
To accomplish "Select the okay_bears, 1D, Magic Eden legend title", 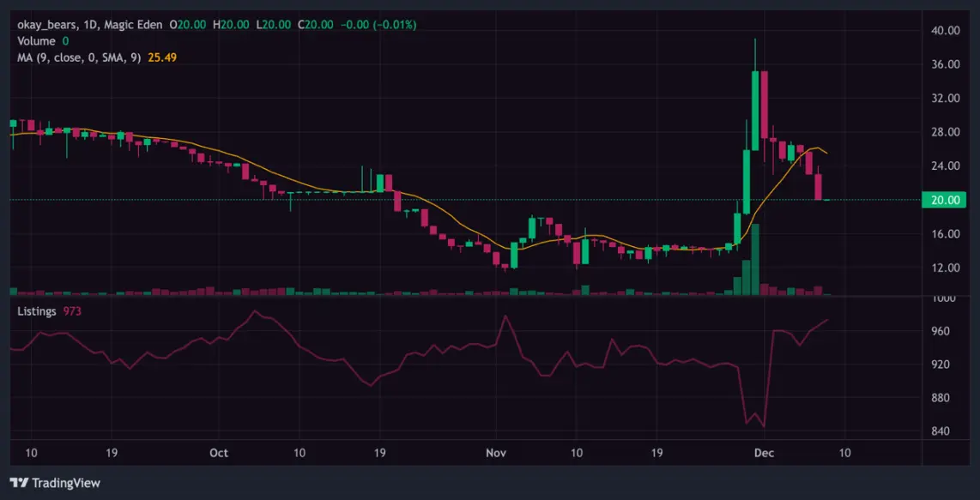I will [x=89, y=25].
